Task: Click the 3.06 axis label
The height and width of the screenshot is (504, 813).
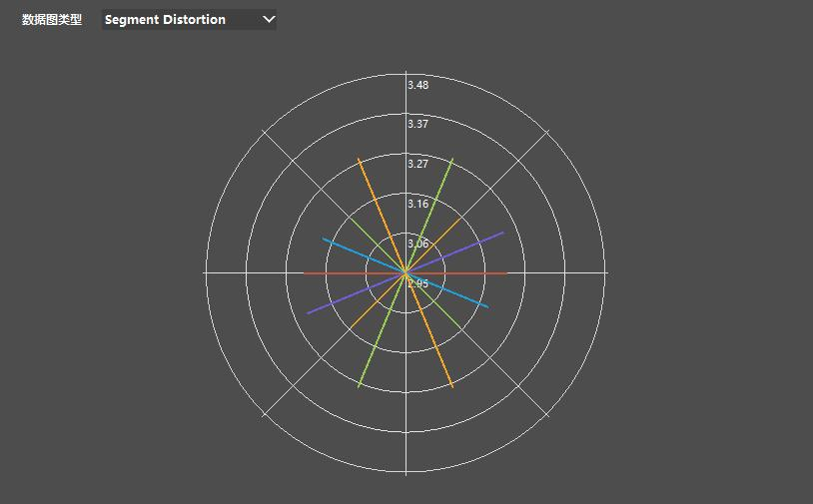Action: pos(418,245)
